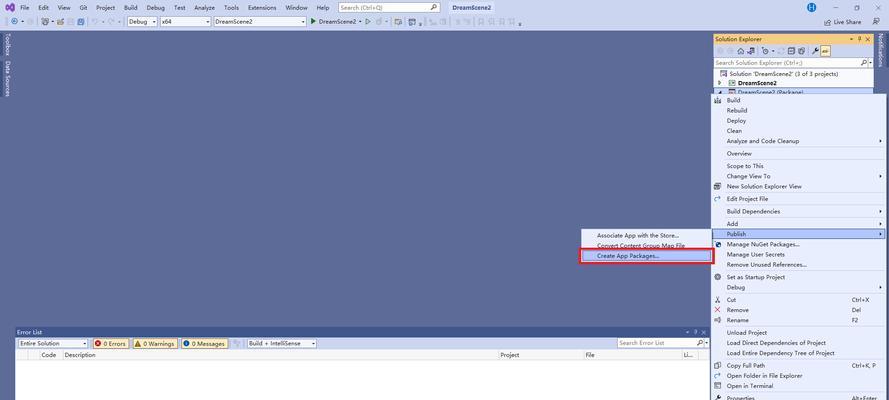Image resolution: width=889 pixels, height=400 pixels.
Task: Toggle the 0 Errors filter button
Action: (111, 343)
